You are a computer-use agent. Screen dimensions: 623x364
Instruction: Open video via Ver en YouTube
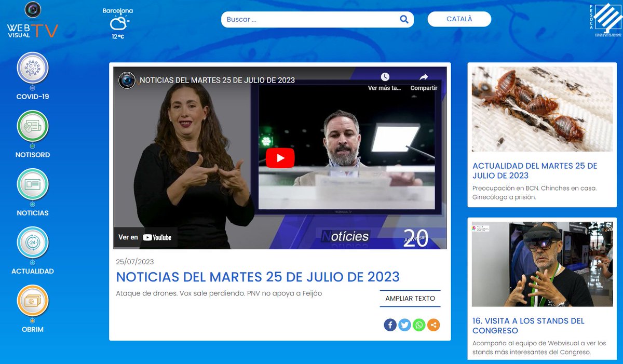(x=145, y=237)
